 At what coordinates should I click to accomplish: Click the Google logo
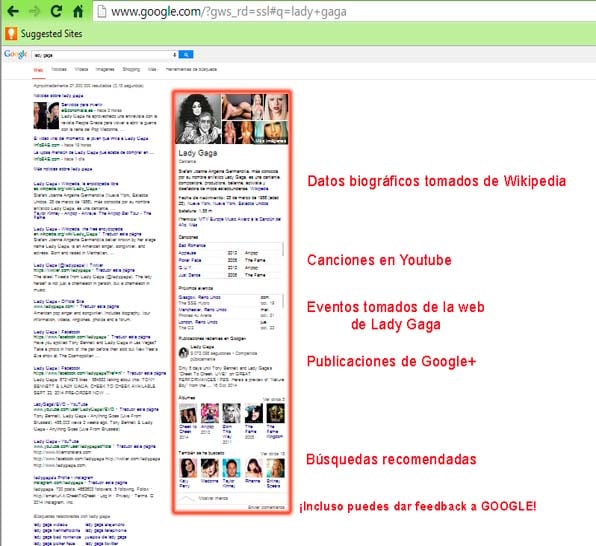[x=15, y=54]
